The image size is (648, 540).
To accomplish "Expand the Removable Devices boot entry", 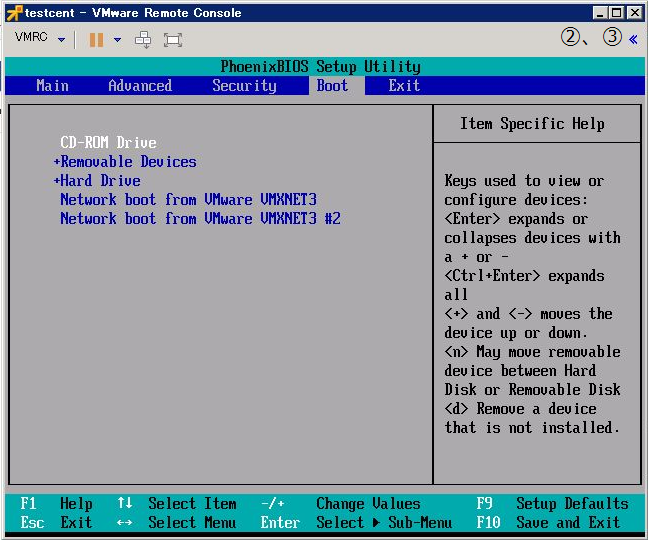I will 125,162.
